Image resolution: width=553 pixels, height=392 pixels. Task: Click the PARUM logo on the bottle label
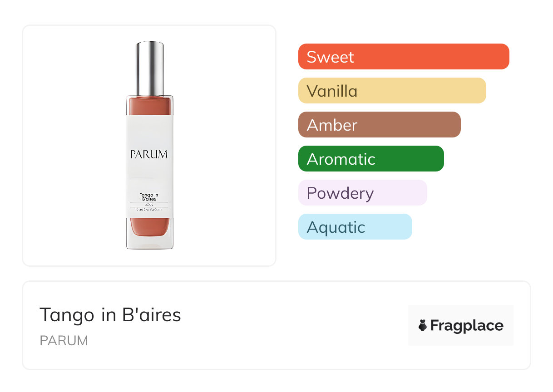click(x=149, y=155)
